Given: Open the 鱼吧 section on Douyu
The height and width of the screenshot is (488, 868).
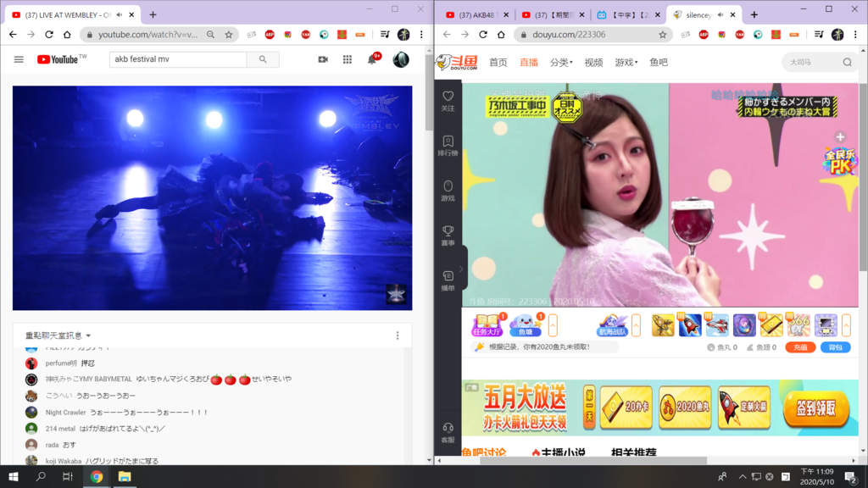Looking at the screenshot, I should point(658,63).
